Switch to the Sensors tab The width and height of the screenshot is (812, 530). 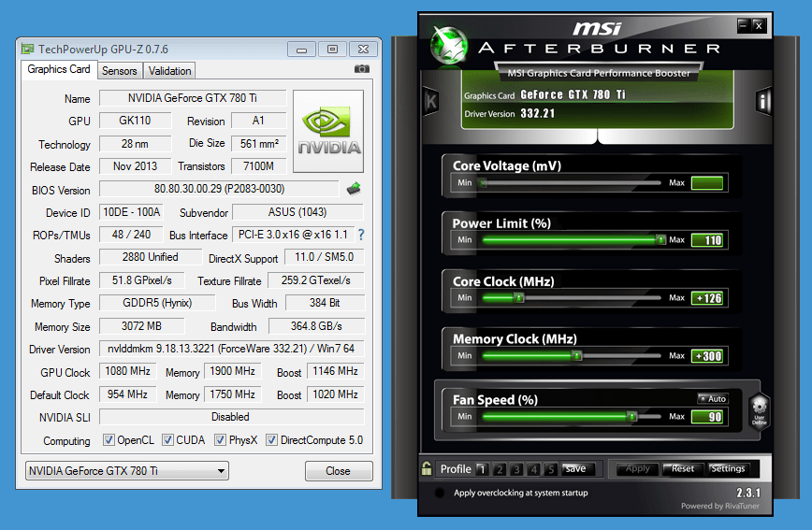pos(120,70)
